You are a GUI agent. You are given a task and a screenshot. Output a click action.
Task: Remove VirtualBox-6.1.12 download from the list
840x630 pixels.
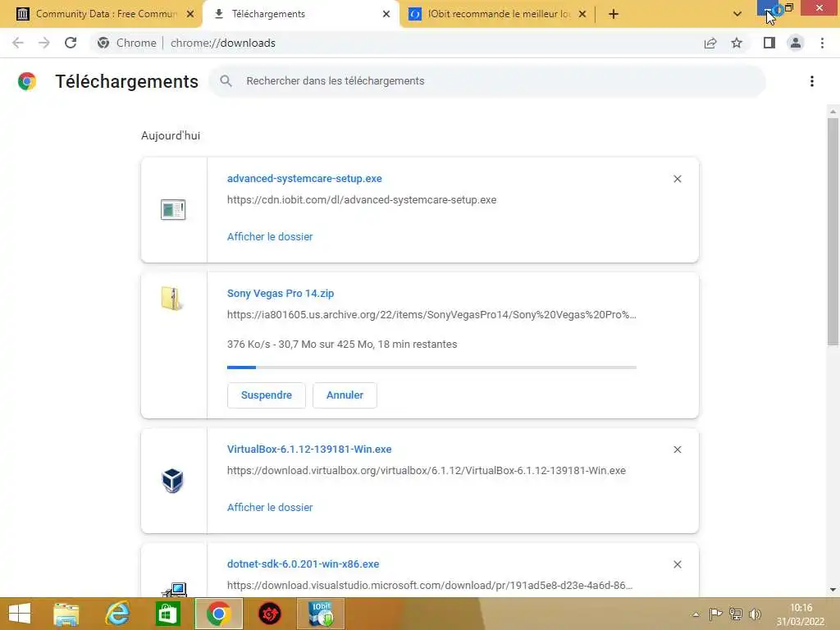pyautogui.click(x=677, y=450)
